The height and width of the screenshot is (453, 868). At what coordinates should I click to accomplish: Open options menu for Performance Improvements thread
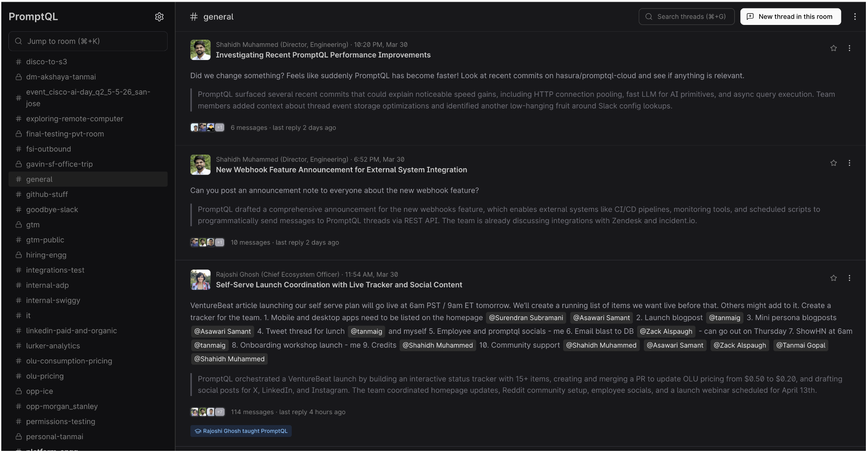click(x=849, y=48)
